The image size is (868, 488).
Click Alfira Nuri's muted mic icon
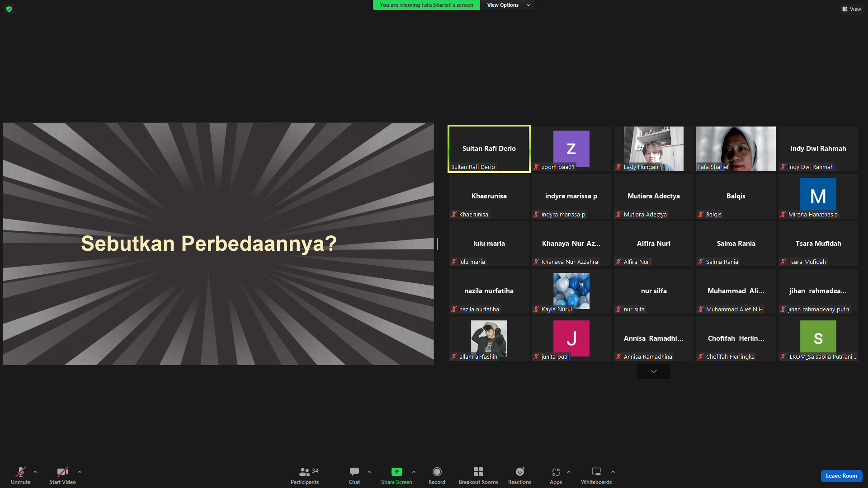(618, 262)
